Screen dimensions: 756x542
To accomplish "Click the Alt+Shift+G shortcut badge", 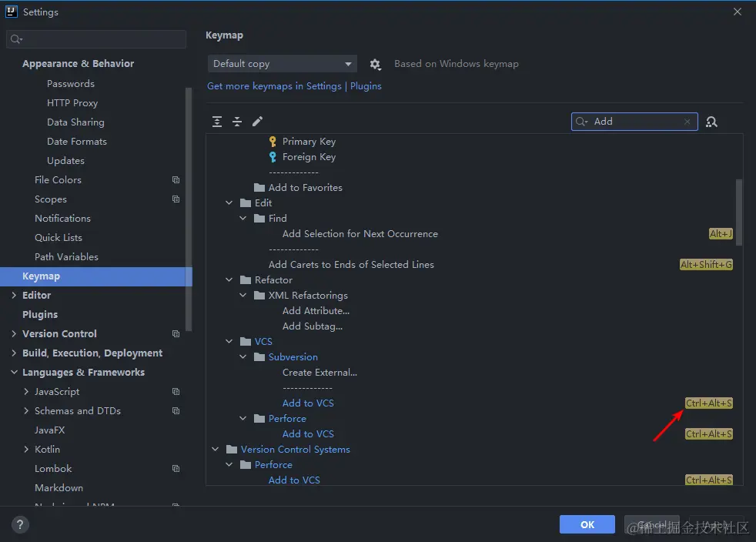I will tap(706, 265).
